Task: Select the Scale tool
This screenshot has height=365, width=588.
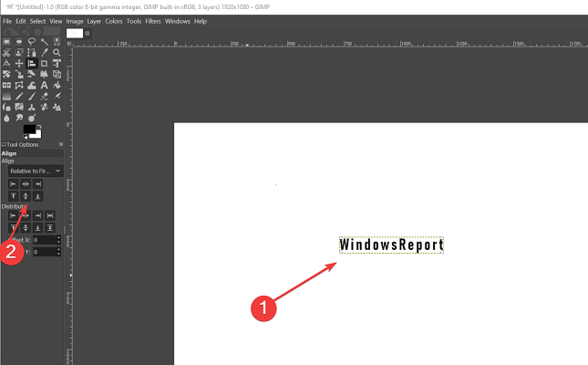Action: tap(19, 74)
